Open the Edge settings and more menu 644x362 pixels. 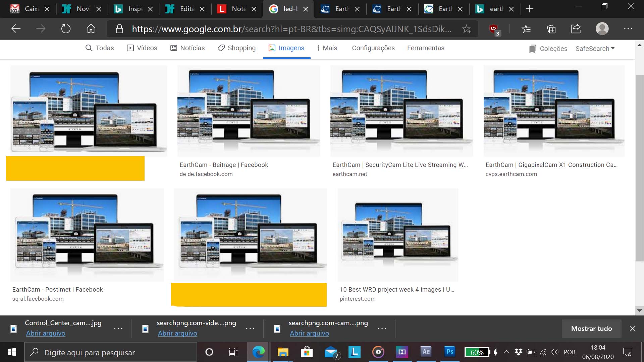point(628,29)
